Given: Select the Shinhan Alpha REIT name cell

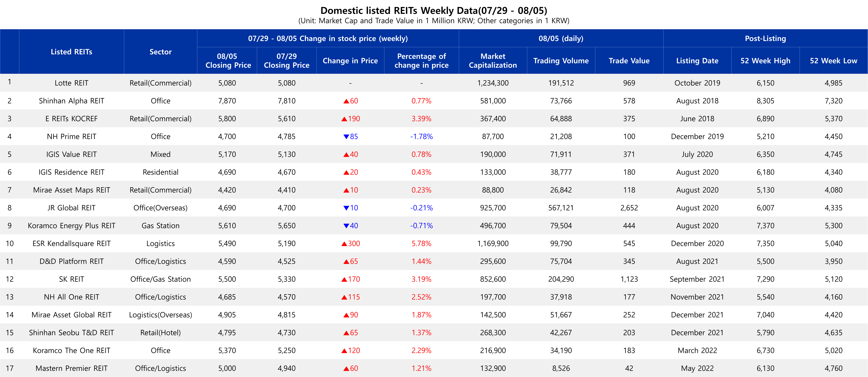Looking at the screenshot, I should tap(71, 101).
